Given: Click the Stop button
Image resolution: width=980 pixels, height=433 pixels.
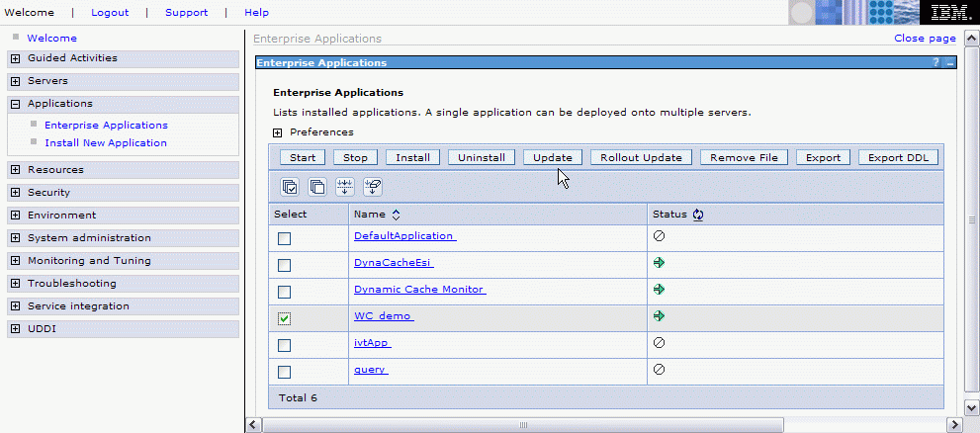Looking at the screenshot, I should point(355,157).
